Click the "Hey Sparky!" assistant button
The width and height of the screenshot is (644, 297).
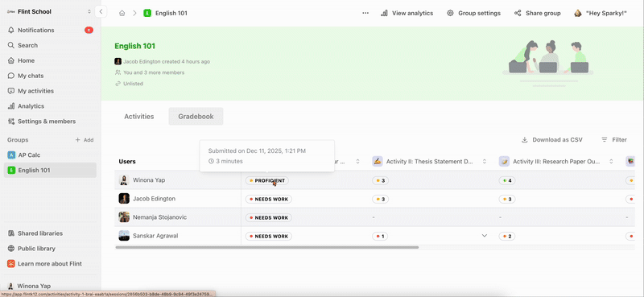[x=601, y=13]
